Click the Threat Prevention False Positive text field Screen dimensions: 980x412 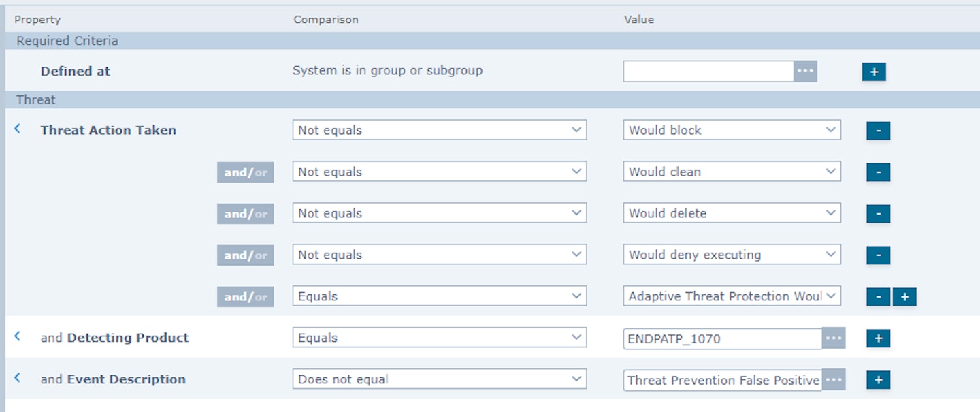coord(723,380)
